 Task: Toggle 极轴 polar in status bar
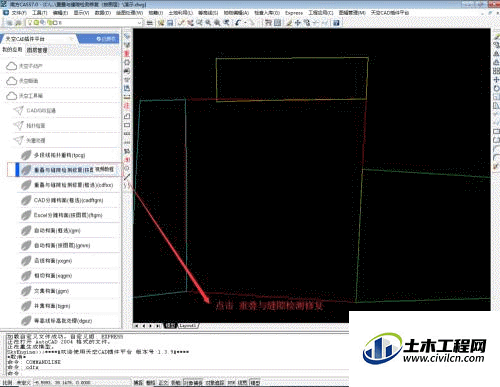pyautogui.click(x=175, y=383)
